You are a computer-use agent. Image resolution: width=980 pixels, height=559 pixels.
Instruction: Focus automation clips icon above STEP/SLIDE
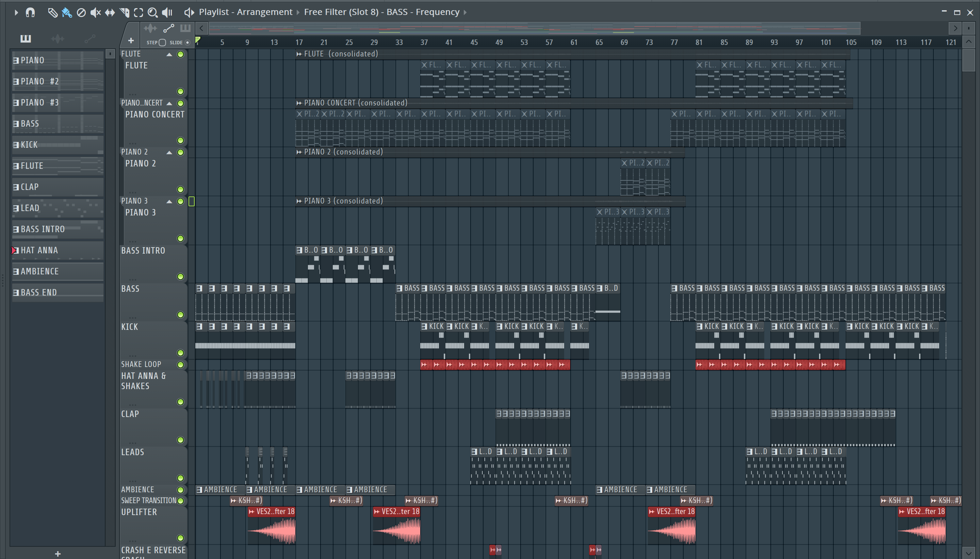168,28
